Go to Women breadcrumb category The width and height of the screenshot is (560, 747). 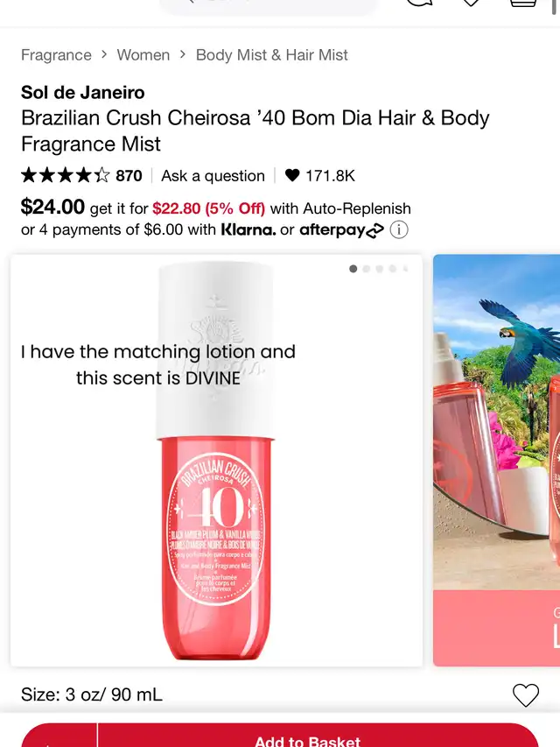point(143,55)
